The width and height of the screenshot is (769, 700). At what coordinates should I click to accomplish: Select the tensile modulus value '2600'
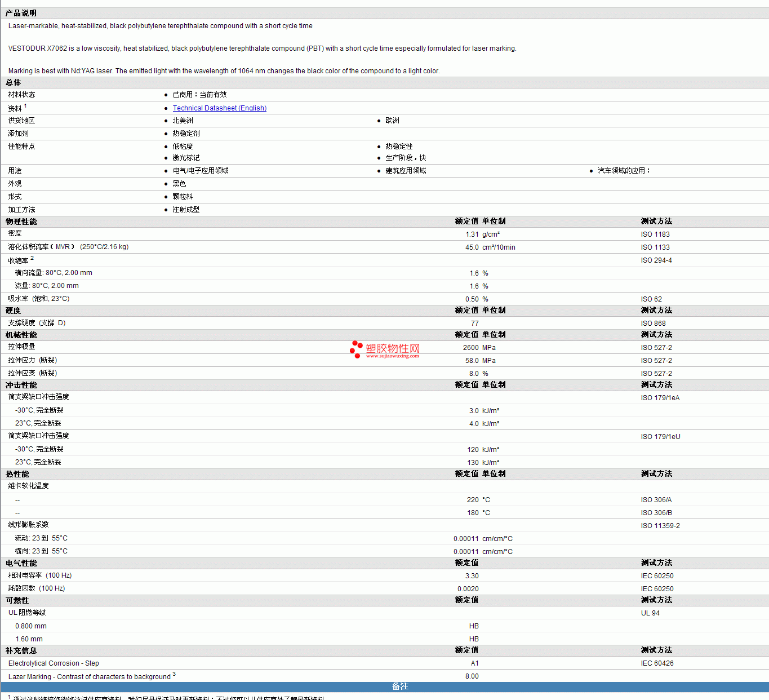(471, 348)
